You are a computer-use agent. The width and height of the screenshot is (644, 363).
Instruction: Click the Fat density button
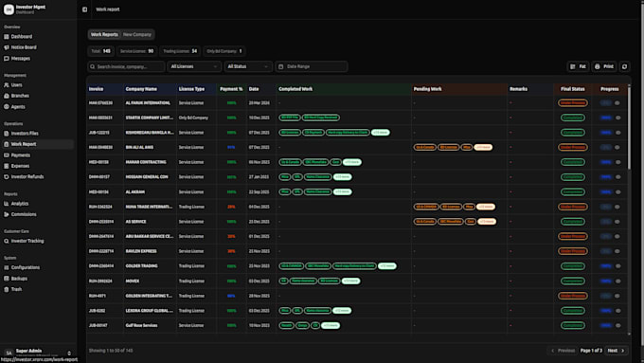579,66
